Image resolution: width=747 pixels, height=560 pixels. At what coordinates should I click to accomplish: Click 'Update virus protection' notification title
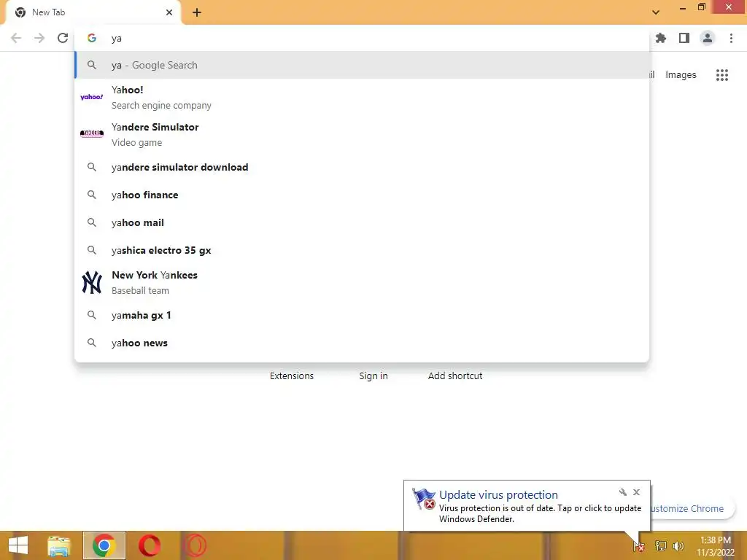pyautogui.click(x=498, y=495)
